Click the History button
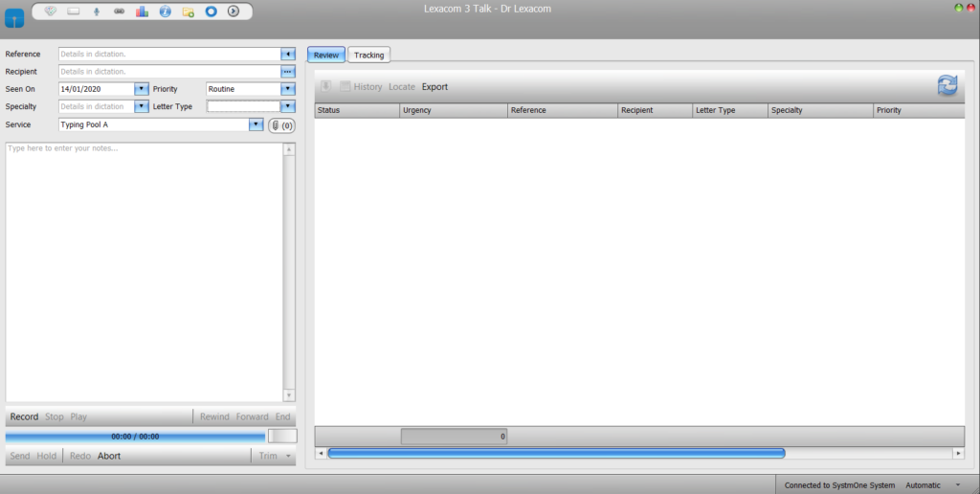The width and height of the screenshot is (980, 494). [367, 87]
